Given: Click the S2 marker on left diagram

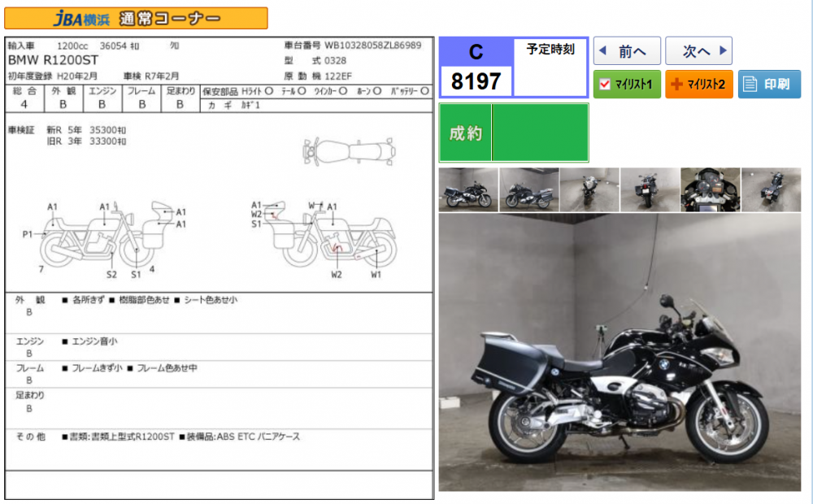Looking at the screenshot, I should tap(111, 275).
